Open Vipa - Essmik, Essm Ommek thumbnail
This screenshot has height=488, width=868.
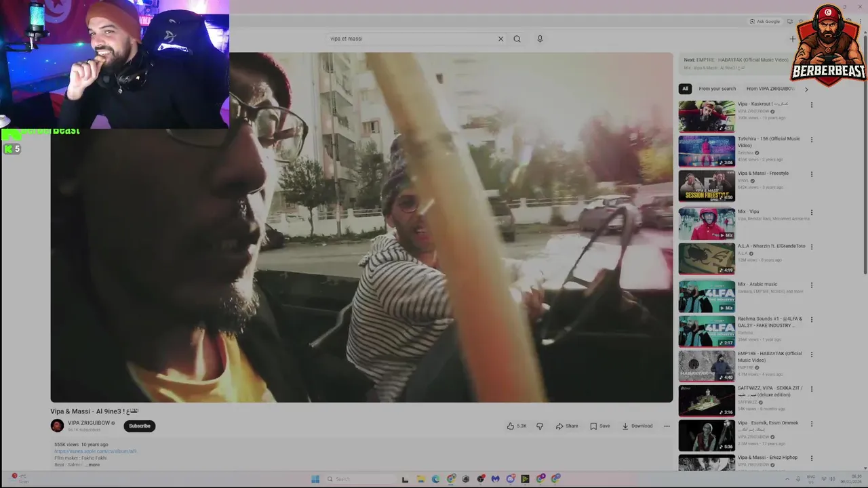pyautogui.click(x=707, y=436)
